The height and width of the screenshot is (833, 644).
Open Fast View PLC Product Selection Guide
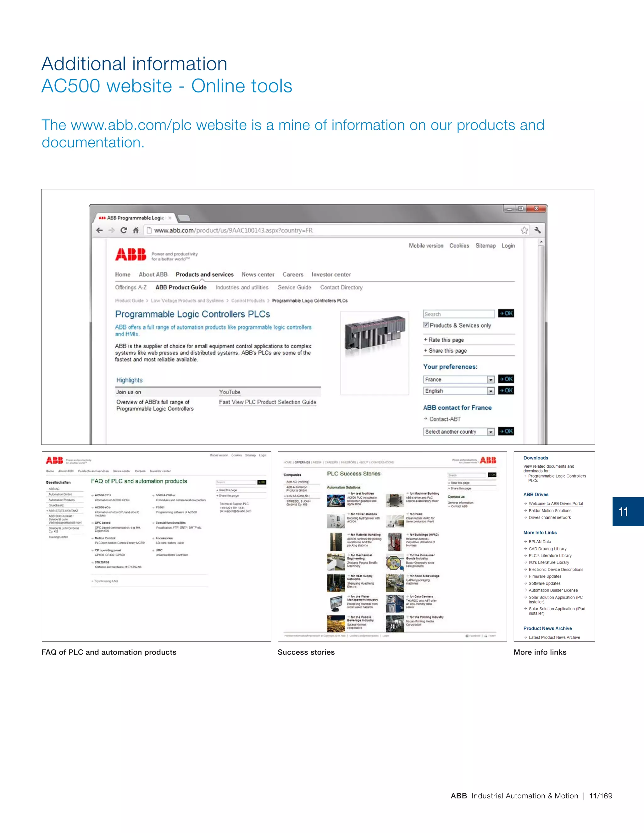pyautogui.click(x=268, y=402)
